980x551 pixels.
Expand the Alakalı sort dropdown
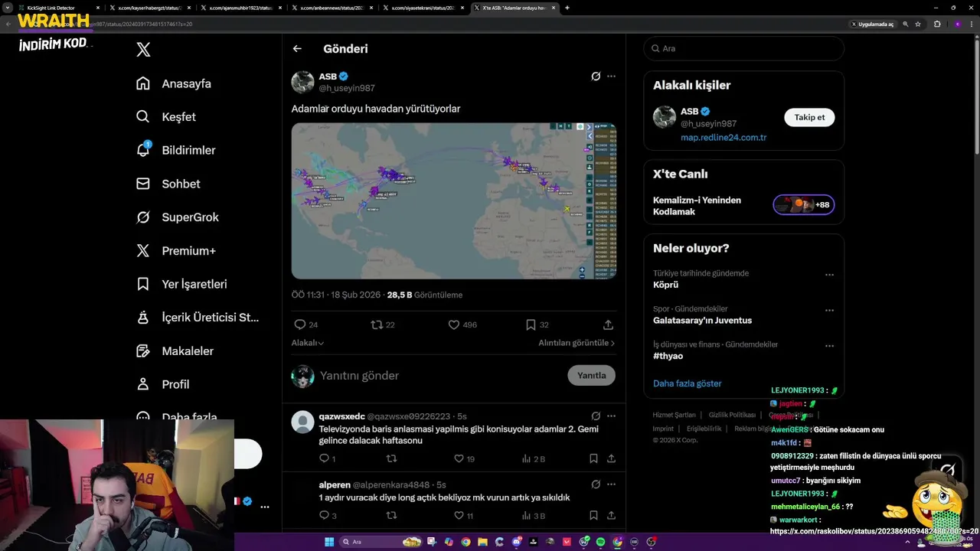(x=308, y=343)
